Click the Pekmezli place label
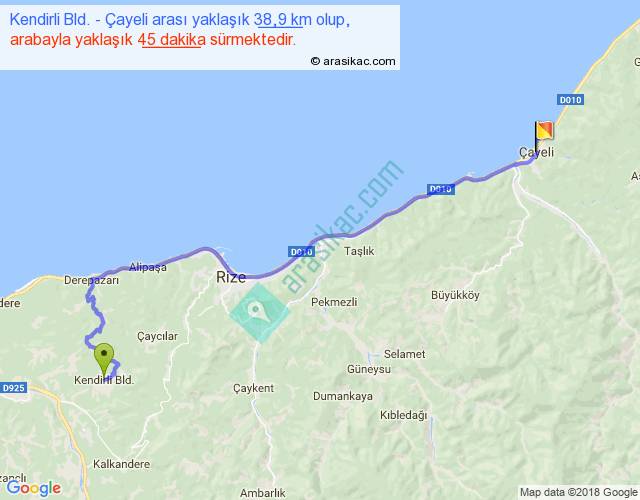Viewport: 640px width, 500px height. (334, 301)
